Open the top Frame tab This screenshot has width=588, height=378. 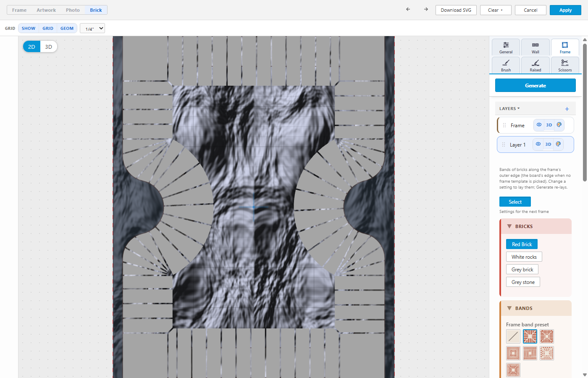click(19, 10)
